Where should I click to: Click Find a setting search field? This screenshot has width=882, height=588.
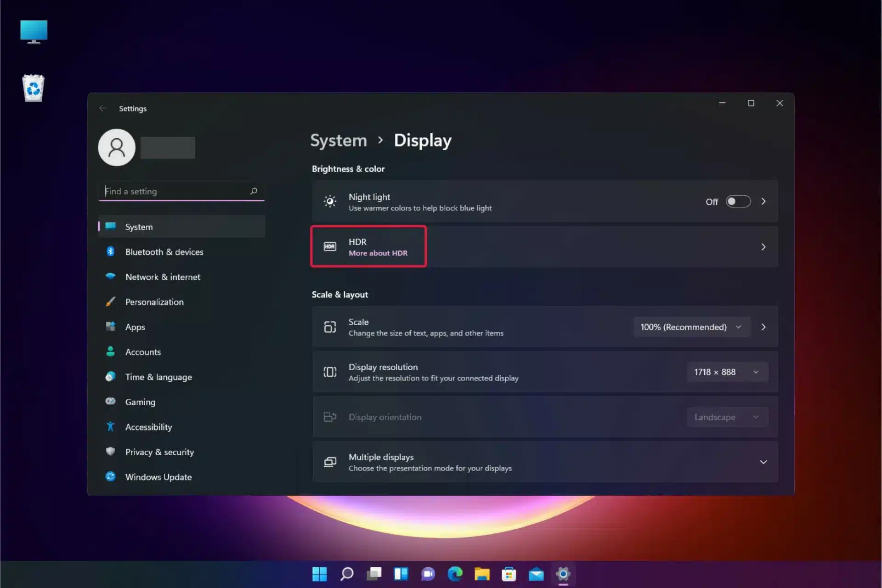point(181,190)
